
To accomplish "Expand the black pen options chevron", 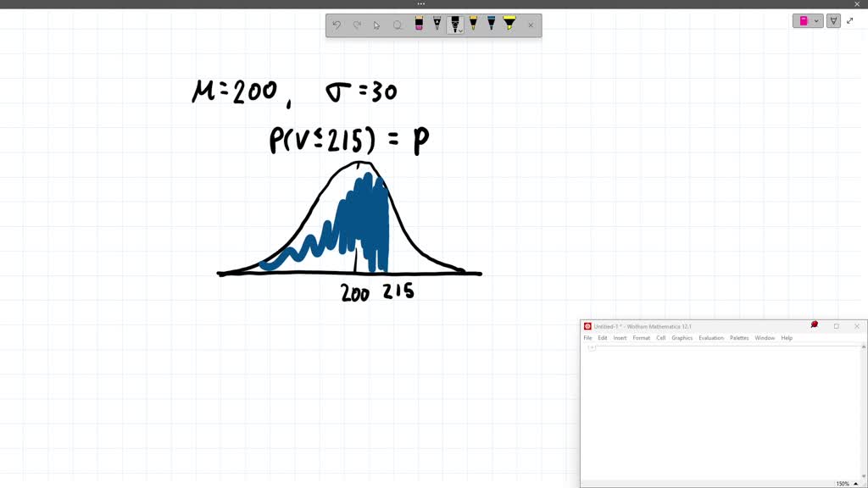I will [461, 30].
